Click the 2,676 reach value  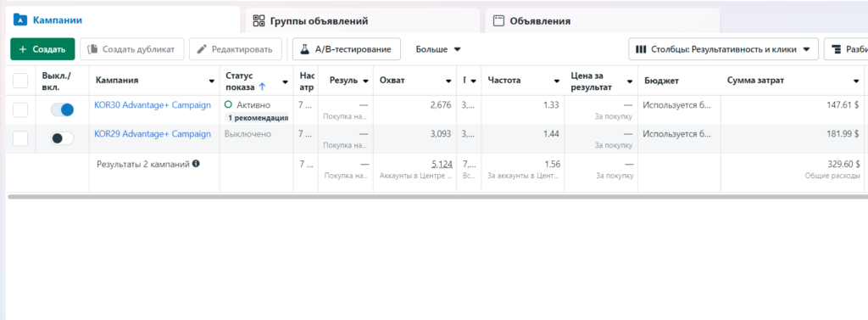click(x=440, y=104)
